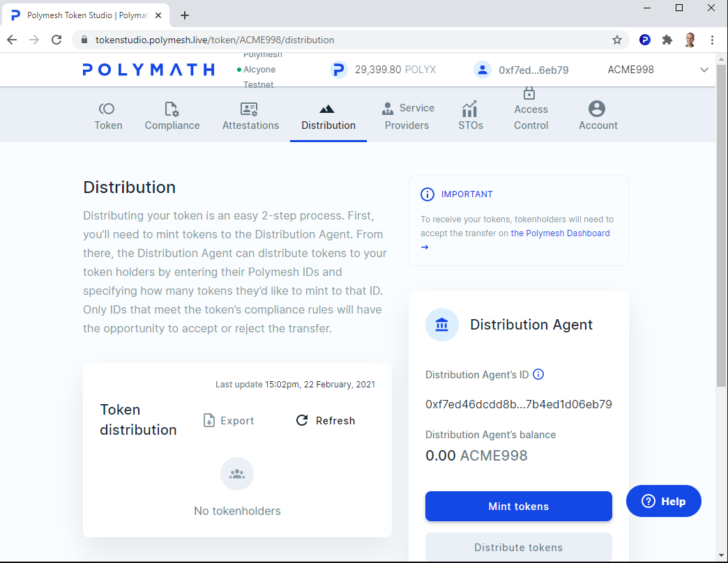View site security lock info
The width and height of the screenshot is (728, 563).
click(x=84, y=40)
